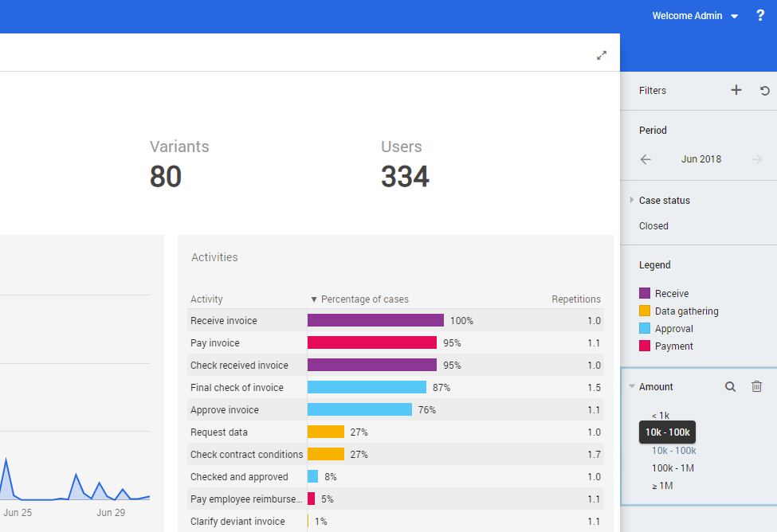777x532 pixels.
Task: Click the purple Receive legend swatch
Action: pyautogui.click(x=645, y=294)
